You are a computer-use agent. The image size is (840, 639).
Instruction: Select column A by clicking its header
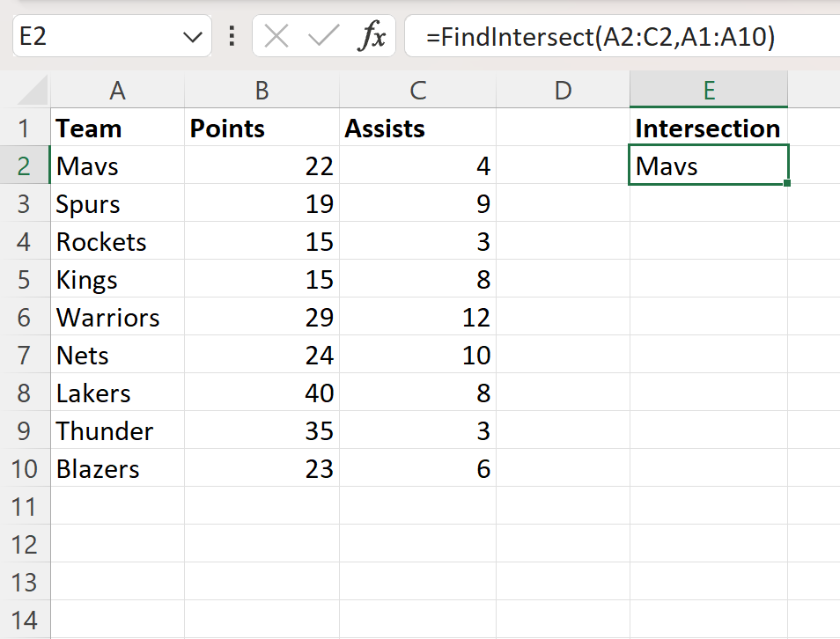coord(117,89)
